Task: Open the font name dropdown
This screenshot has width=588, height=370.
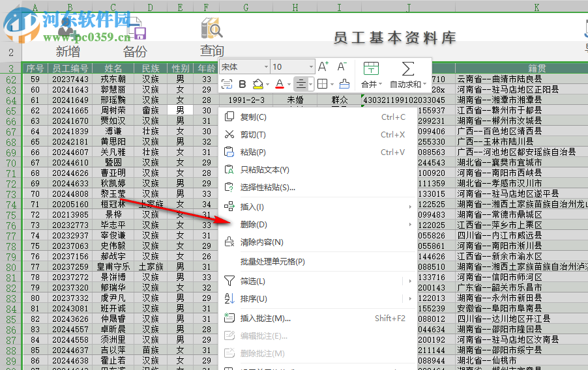Action: click(266, 67)
